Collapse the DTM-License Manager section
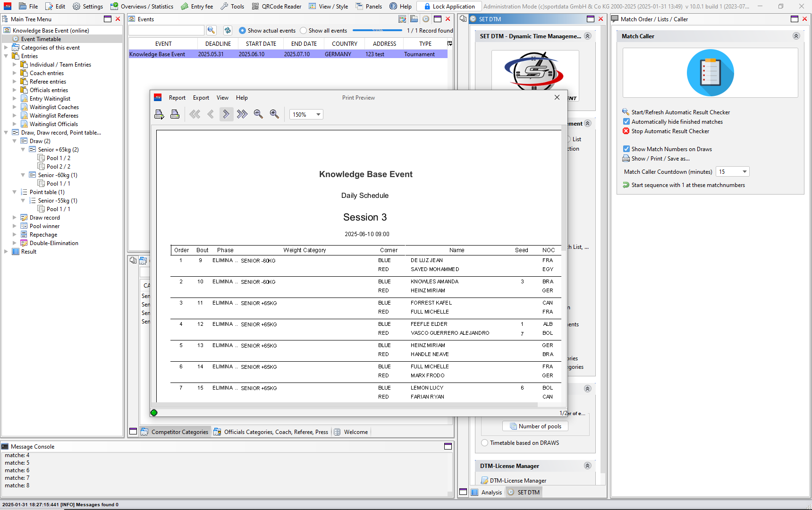Screen dimensions: 812x510 (588, 466)
